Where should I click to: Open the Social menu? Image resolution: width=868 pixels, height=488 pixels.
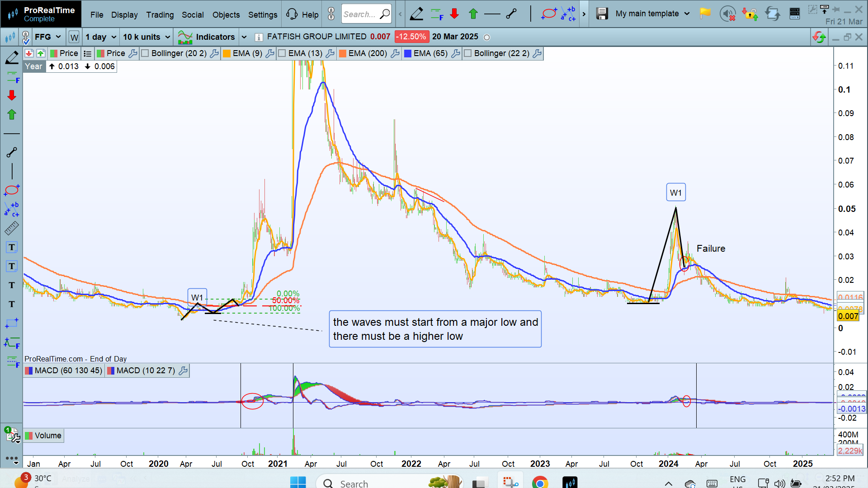coord(193,14)
